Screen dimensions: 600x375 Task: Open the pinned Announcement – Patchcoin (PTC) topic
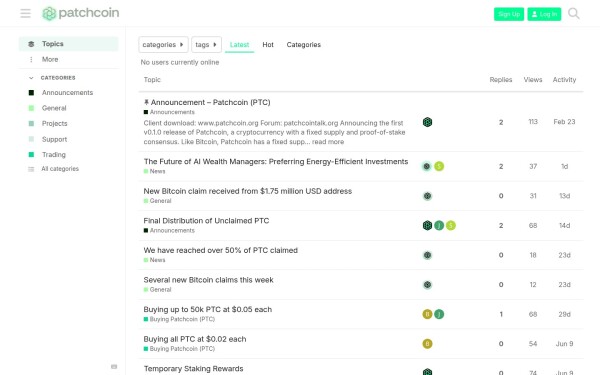pos(210,102)
